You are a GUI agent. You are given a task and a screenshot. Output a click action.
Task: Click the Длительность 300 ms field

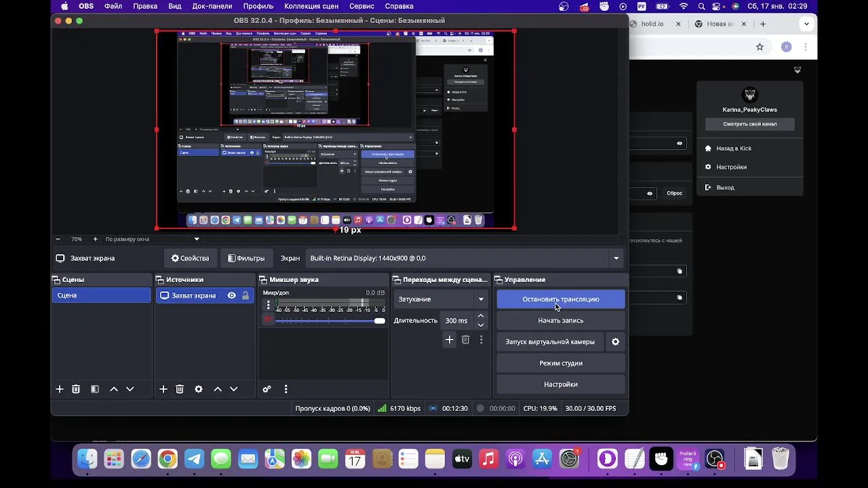tap(456, 321)
